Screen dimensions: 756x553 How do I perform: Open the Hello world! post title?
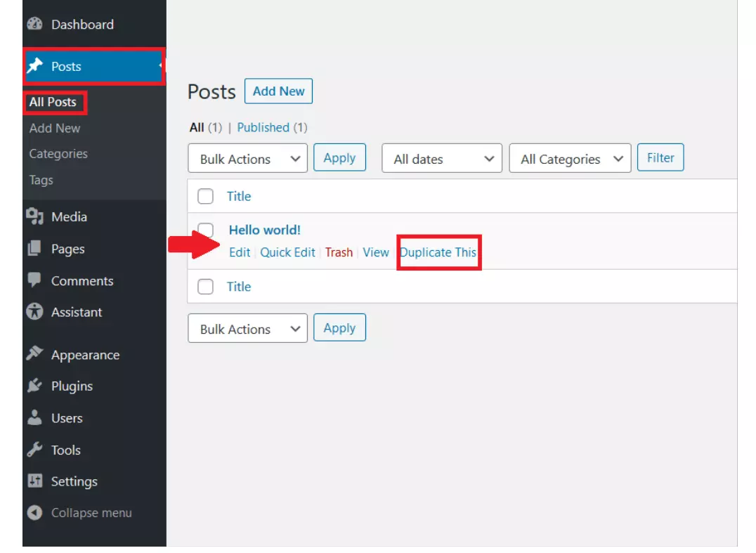click(265, 230)
